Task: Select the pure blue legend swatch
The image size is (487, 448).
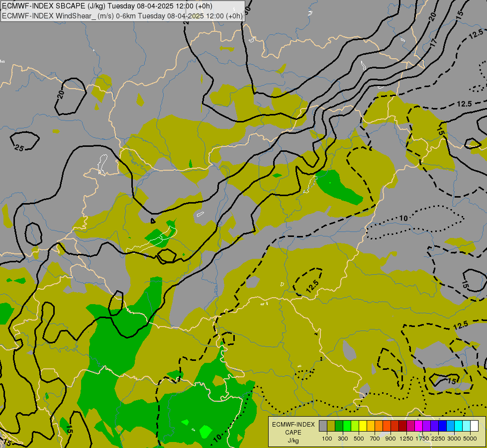Action: point(443,426)
